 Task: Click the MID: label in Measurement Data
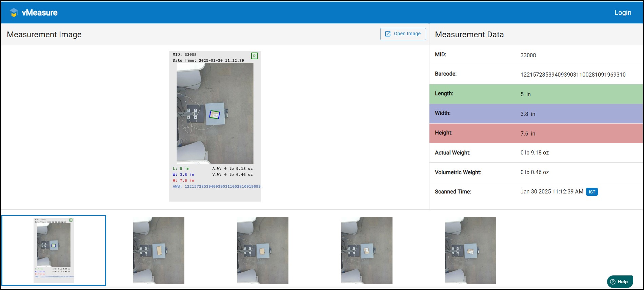440,55
